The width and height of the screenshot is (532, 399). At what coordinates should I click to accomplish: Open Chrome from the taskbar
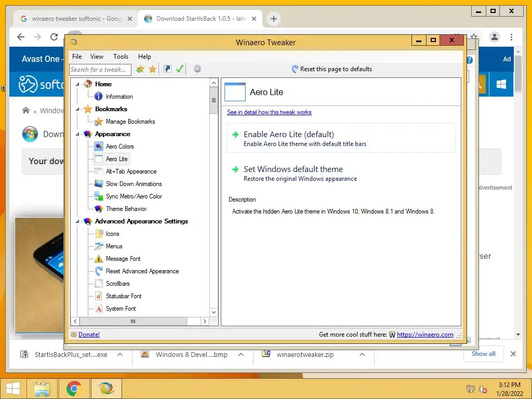[x=74, y=389]
